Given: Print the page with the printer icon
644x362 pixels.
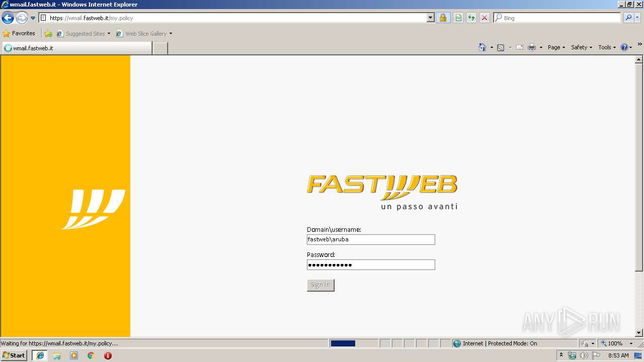Looking at the screenshot, I should click(532, 47).
